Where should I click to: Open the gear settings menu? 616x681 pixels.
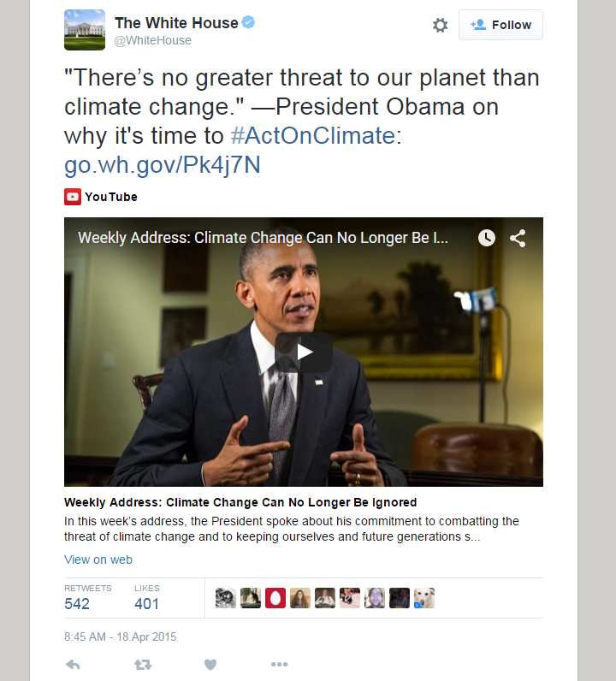click(440, 25)
